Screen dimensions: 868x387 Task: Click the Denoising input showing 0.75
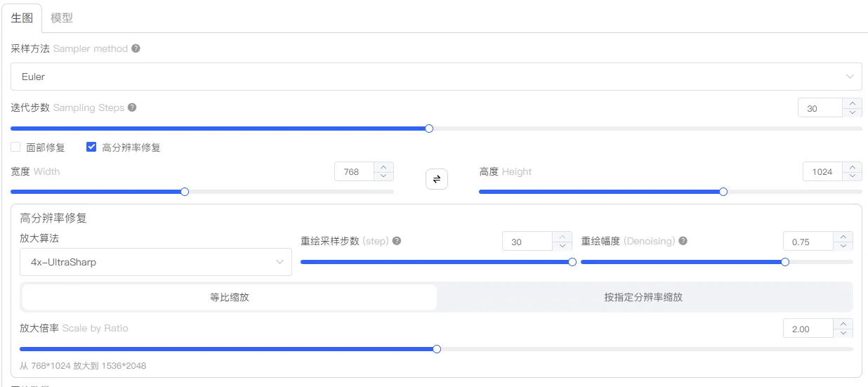pyautogui.click(x=808, y=242)
